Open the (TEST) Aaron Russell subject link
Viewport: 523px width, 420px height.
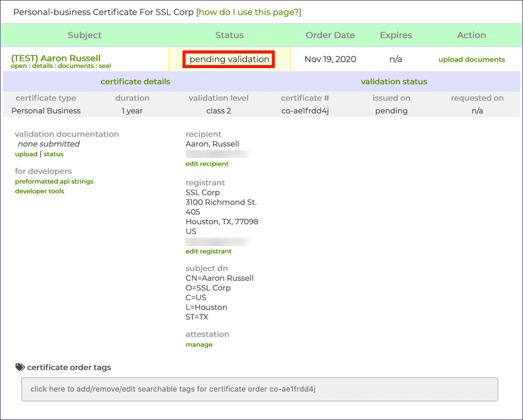click(56, 58)
